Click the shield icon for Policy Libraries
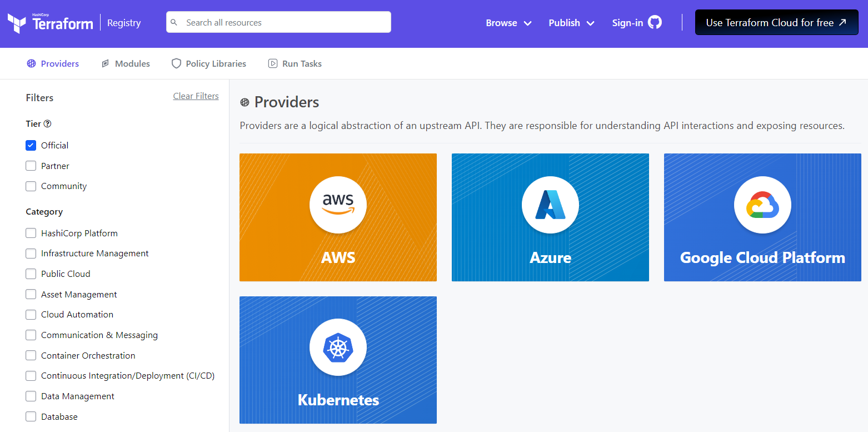Image resolution: width=868 pixels, height=432 pixels. (x=176, y=63)
